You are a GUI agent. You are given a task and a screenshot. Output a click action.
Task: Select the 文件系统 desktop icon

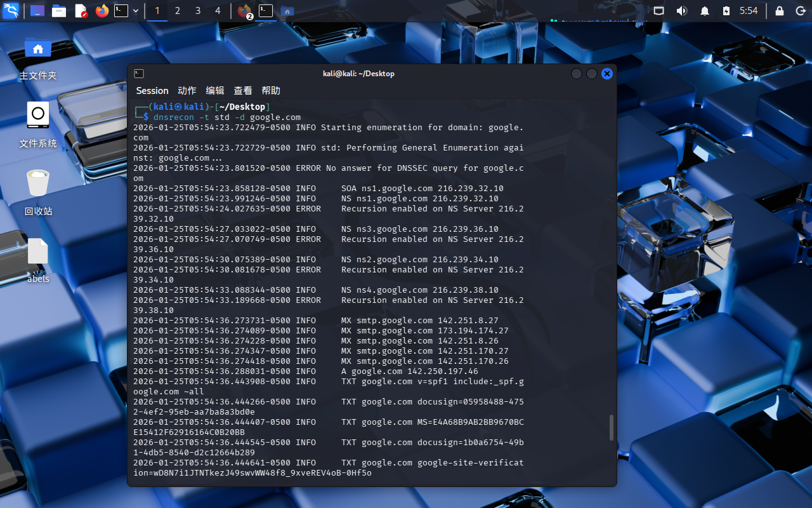(x=38, y=125)
